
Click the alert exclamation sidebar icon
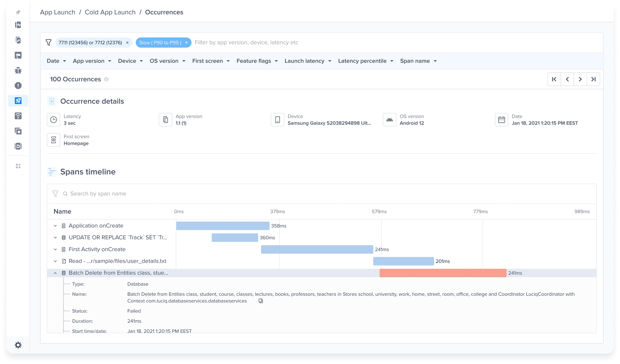(18, 85)
